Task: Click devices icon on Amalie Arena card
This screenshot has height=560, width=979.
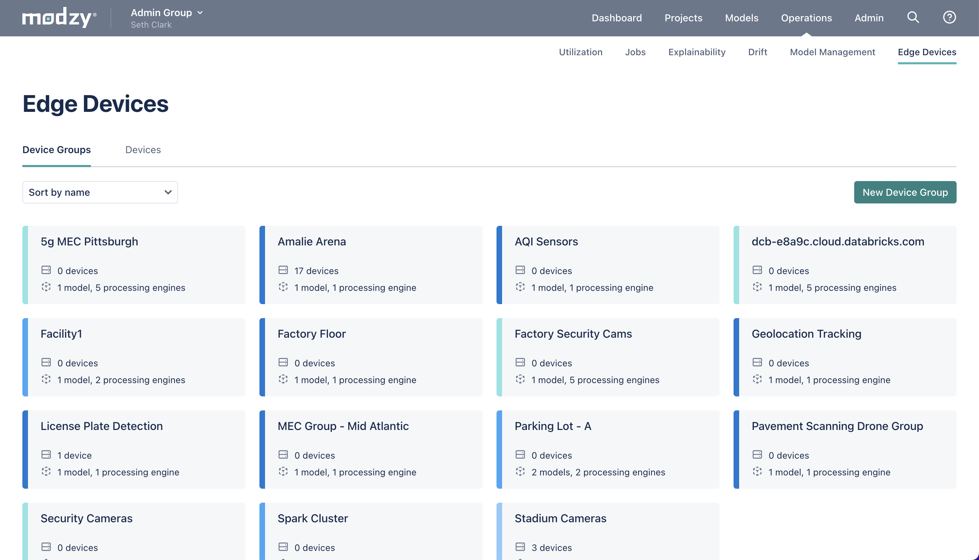Action: pos(283,270)
